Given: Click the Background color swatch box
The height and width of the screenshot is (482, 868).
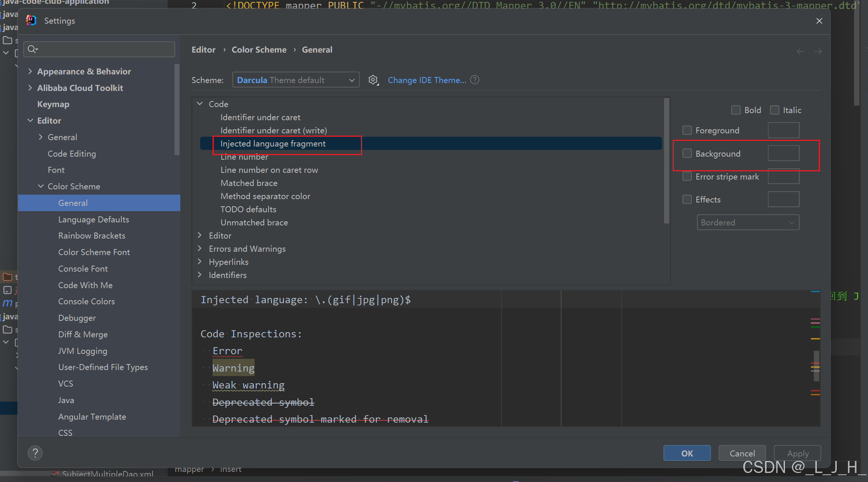Looking at the screenshot, I should [x=783, y=153].
